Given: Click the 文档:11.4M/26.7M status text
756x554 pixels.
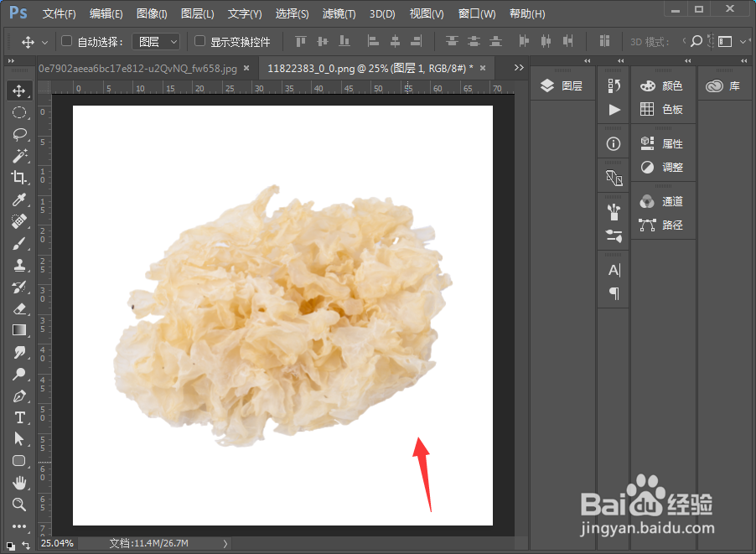Looking at the screenshot, I should click(149, 543).
